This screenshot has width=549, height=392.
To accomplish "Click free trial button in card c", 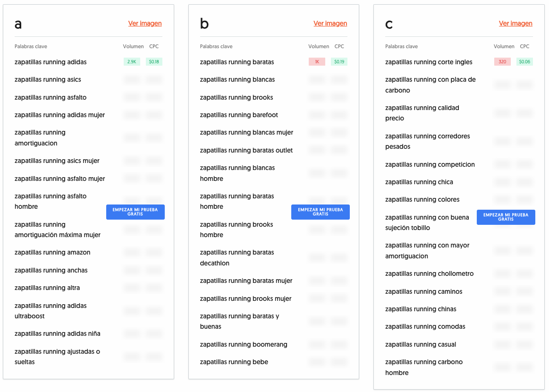I will (x=506, y=217).
